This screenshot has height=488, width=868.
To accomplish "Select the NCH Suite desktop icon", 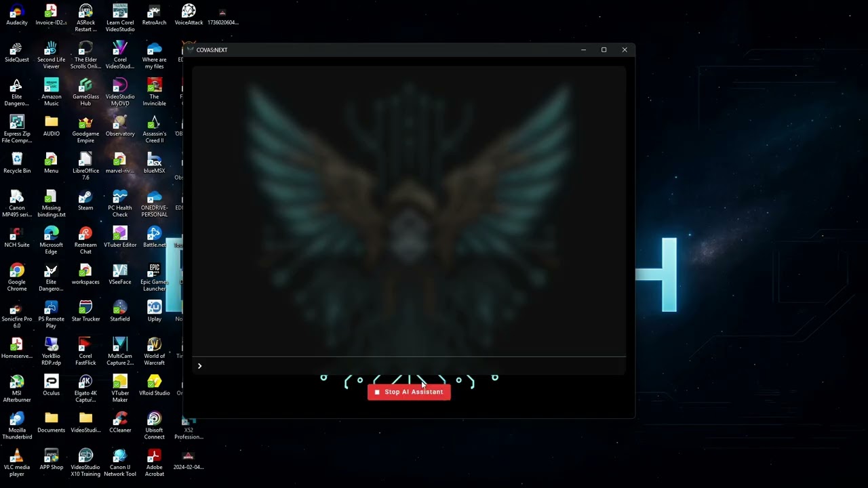I will click(x=17, y=237).
